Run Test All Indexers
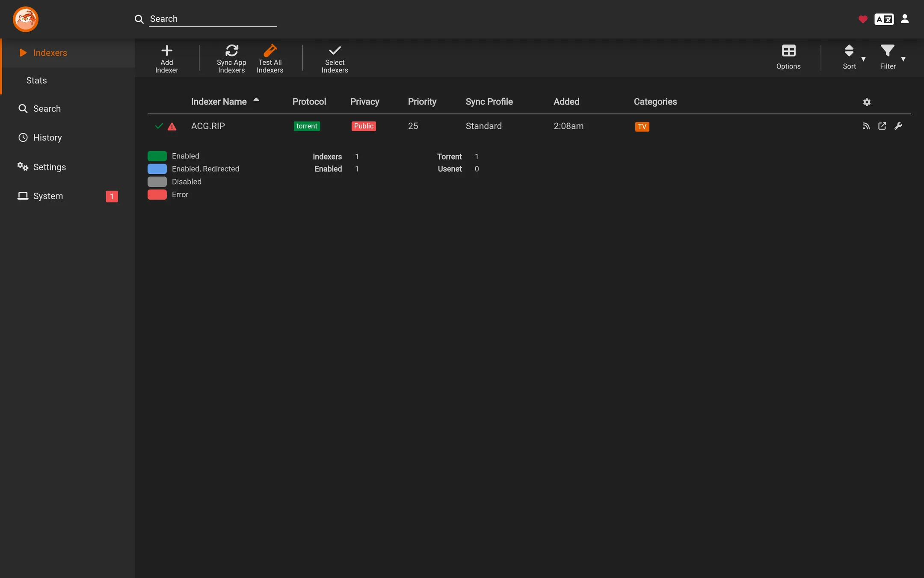924x578 pixels. tap(270, 59)
